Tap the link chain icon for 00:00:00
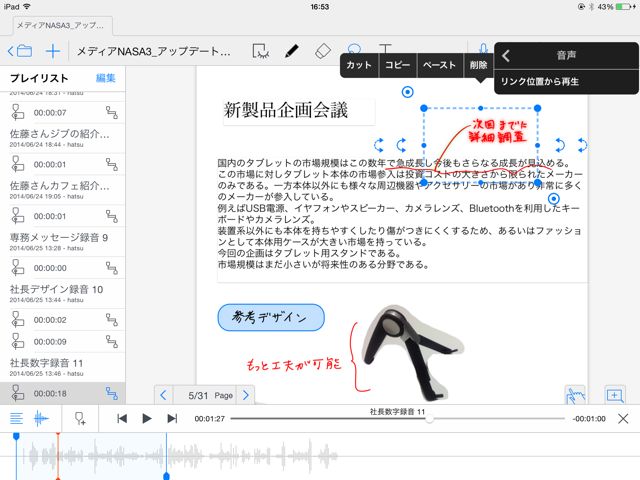 tap(111, 268)
